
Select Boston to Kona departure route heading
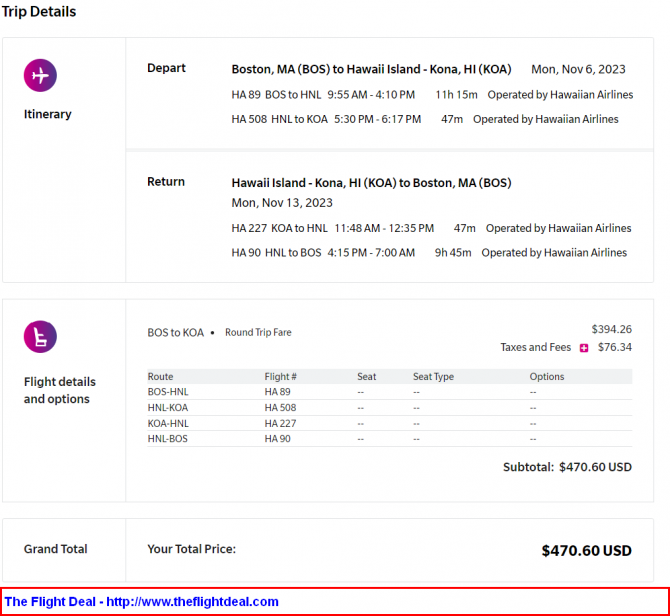point(371,69)
